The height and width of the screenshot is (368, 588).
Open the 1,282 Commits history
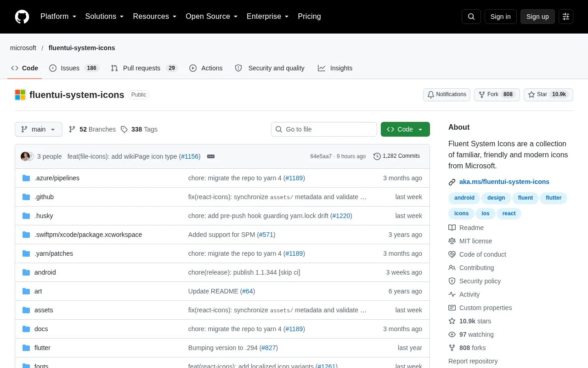(x=396, y=156)
